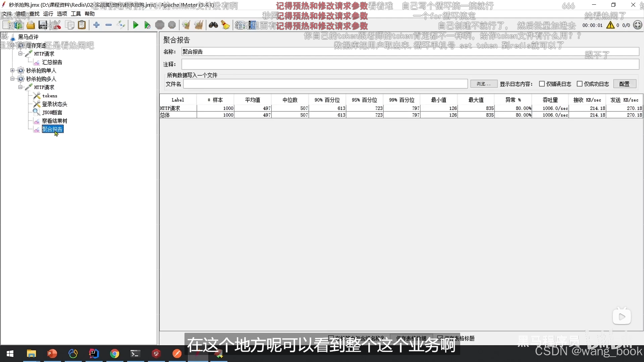Clear results with the single broom icon
This screenshot has height=362, width=644.
pyautogui.click(x=186, y=25)
